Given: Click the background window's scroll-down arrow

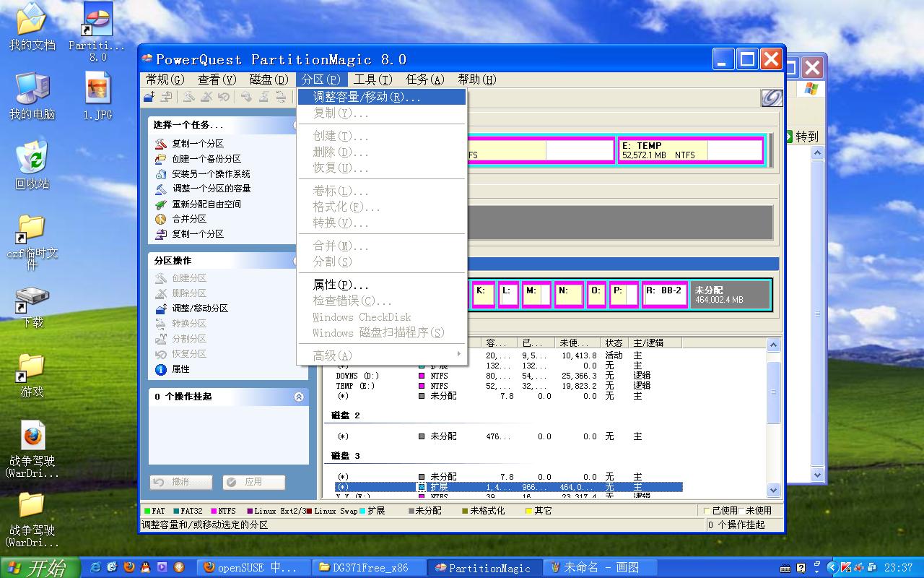Looking at the screenshot, I should coord(818,475).
